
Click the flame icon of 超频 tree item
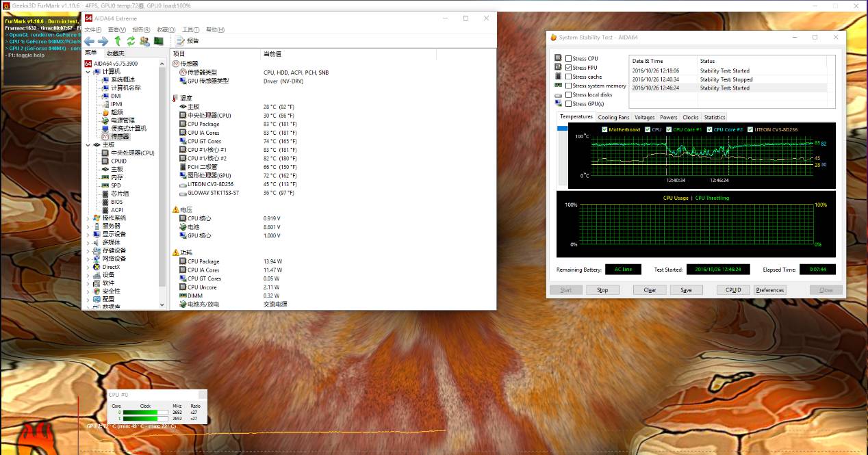pos(105,112)
